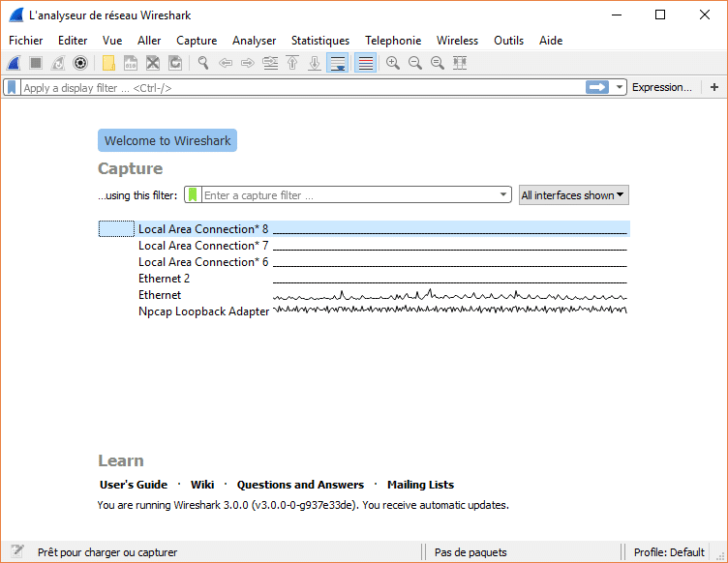Open the Capture menu

tap(197, 41)
